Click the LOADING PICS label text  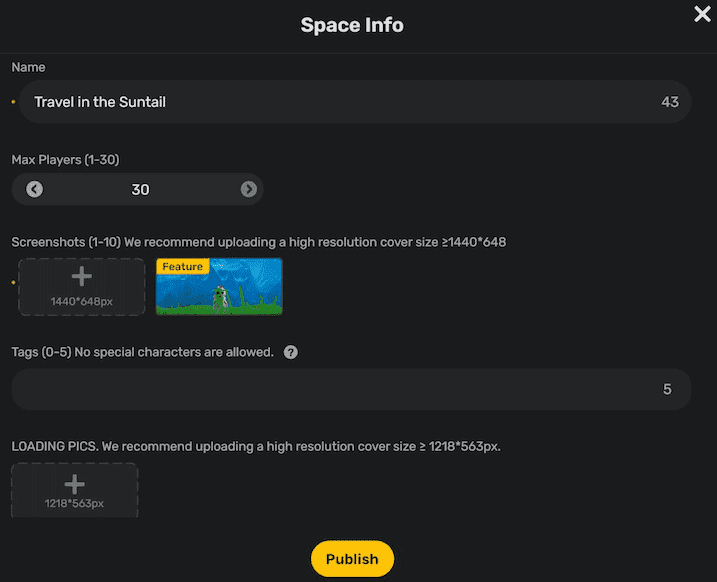[x=255, y=446]
